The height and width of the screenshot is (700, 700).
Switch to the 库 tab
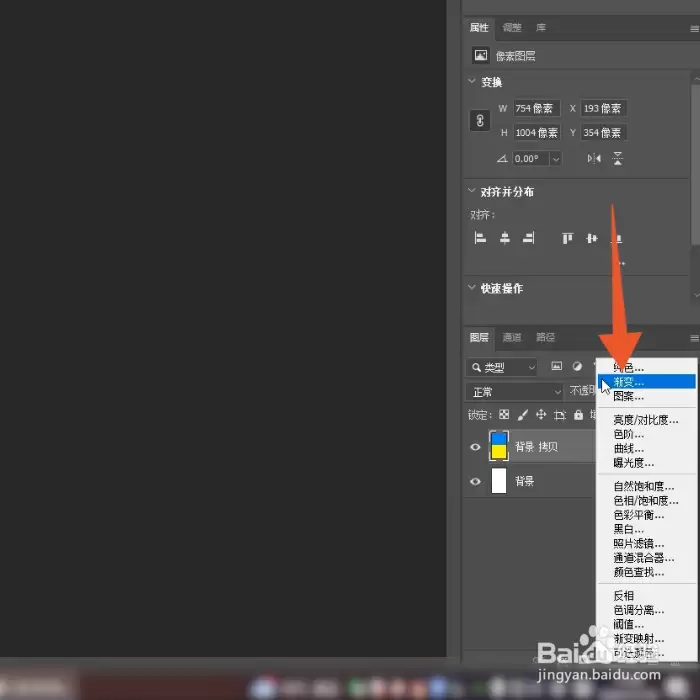[x=541, y=28]
